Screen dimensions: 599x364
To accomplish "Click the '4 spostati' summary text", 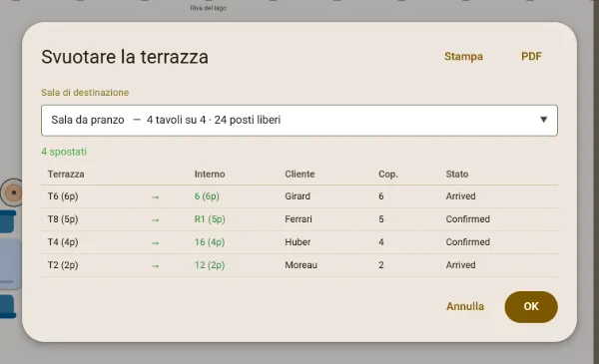I will (64, 152).
